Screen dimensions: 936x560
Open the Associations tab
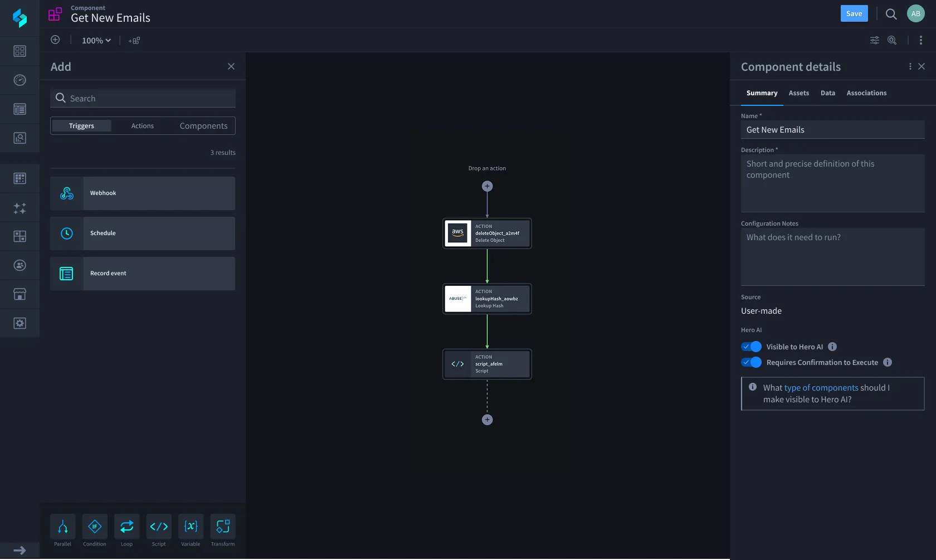[x=866, y=93]
